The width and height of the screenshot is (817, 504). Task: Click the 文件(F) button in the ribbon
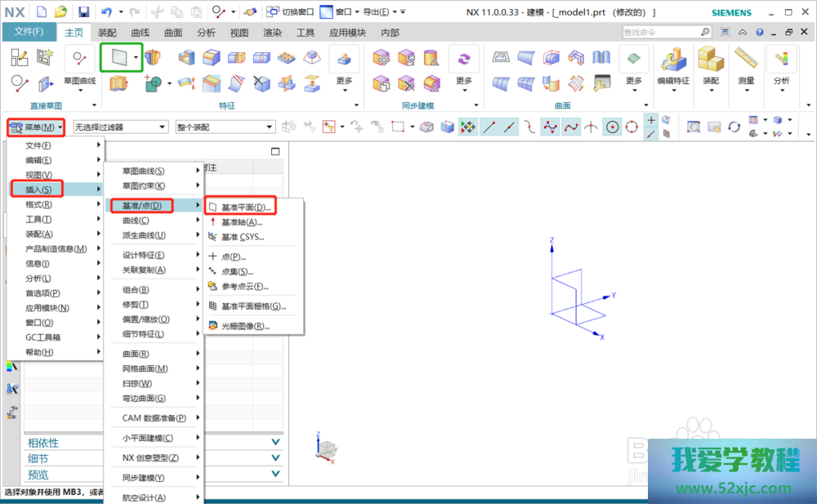pos(29,32)
